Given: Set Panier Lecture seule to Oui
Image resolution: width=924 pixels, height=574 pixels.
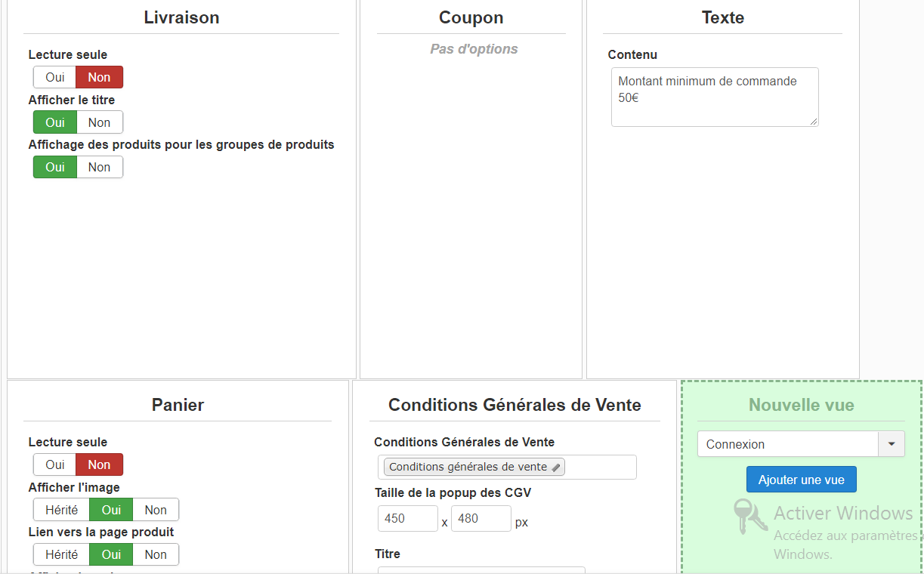Looking at the screenshot, I should coord(54,464).
